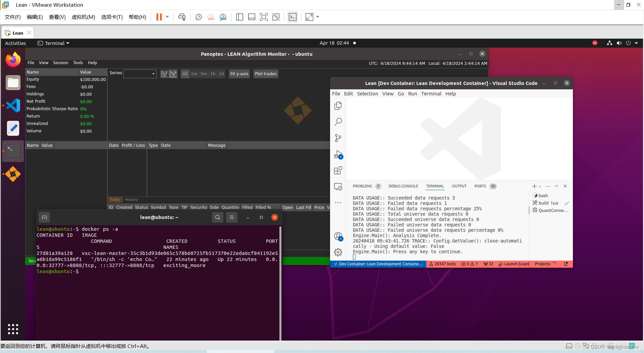644x353 pixels.
Task: Click Launch (Lean) in status bar
Action: [514, 264]
